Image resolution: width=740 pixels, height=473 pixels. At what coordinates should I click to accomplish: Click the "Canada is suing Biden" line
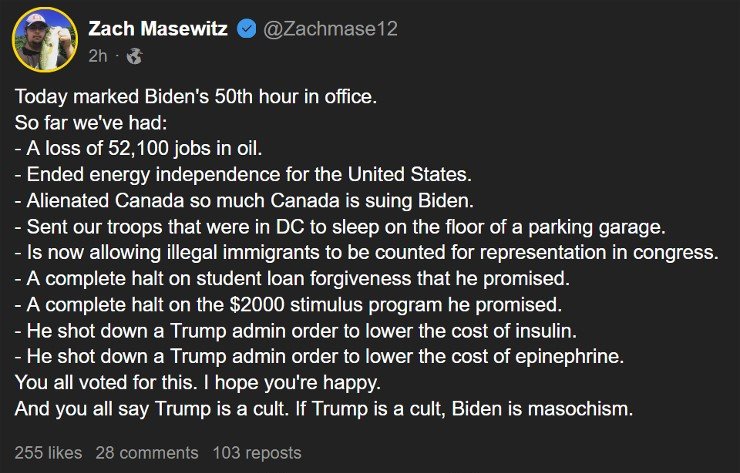pyautogui.click(x=244, y=201)
